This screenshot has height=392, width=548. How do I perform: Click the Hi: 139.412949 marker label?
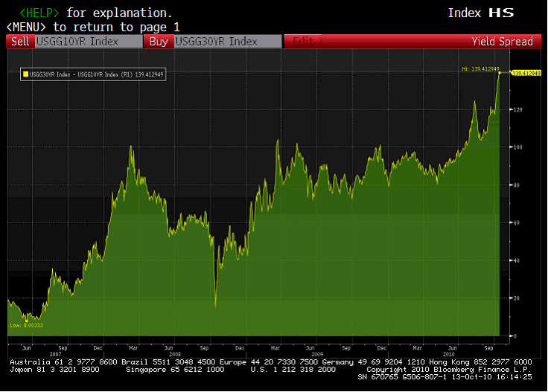pyautogui.click(x=479, y=69)
